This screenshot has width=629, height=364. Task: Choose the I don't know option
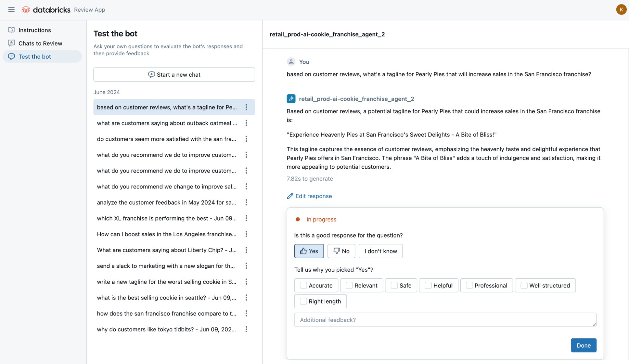380,251
